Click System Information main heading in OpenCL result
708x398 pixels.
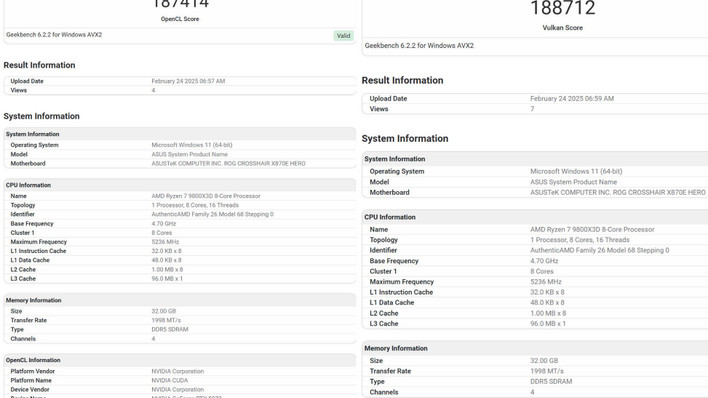[x=42, y=116]
